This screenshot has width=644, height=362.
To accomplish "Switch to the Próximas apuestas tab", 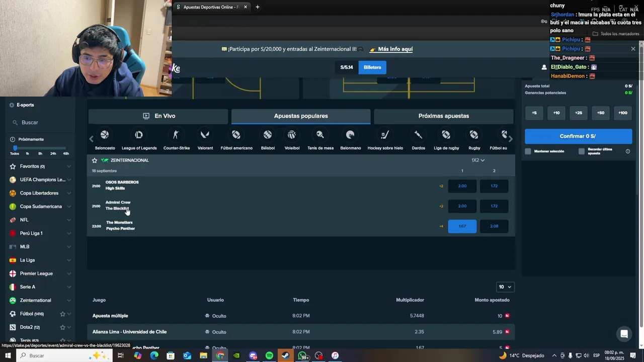I will 444,116.
